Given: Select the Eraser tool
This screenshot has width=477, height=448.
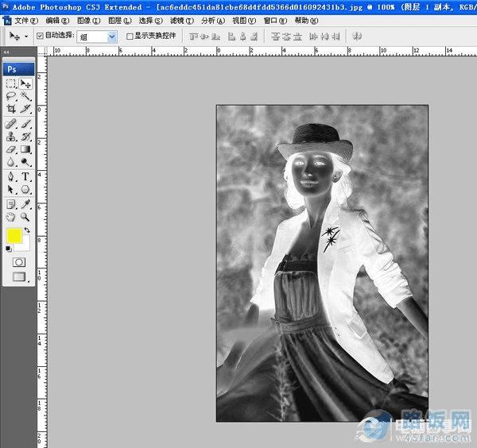Looking at the screenshot, I should [x=11, y=149].
